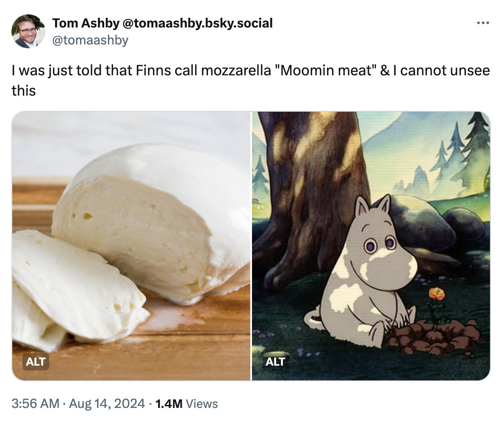Open the 1.4M view count

pos(169,403)
